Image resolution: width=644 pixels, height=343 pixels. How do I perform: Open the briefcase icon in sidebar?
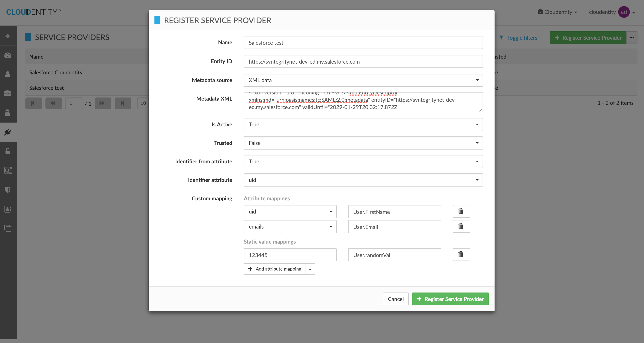click(x=8, y=93)
